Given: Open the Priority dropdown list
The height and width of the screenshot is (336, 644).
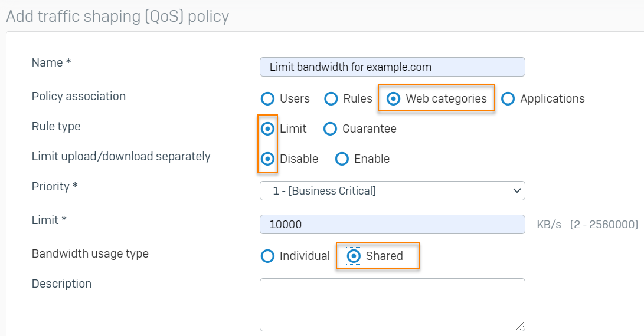Looking at the screenshot, I should tap(392, 190).
